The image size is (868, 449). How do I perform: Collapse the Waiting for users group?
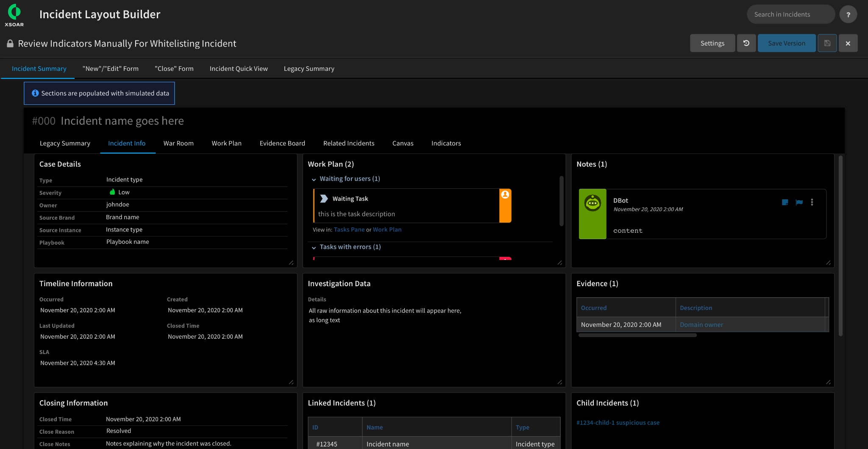(x=314, y=179)
